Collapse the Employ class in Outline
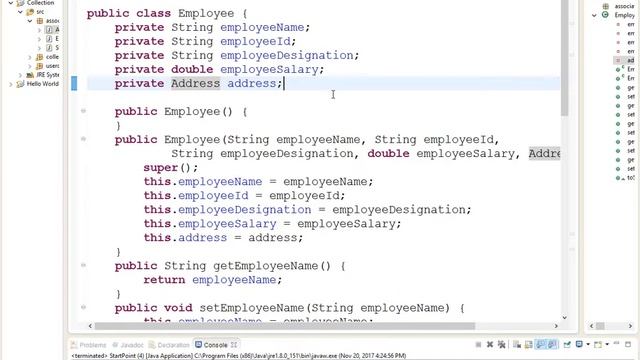Screen dimensions: 640x360 tap(594, 15)
